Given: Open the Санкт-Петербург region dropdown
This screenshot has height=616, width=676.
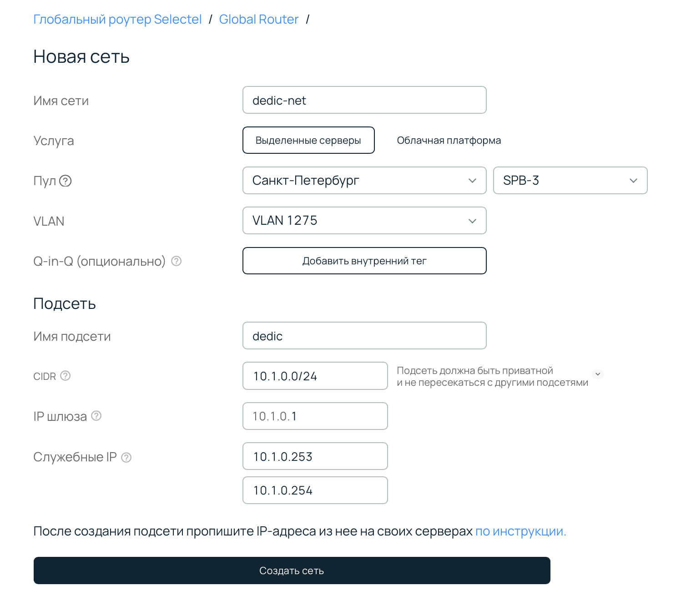Looking at the screenshot, I should 364,181.
